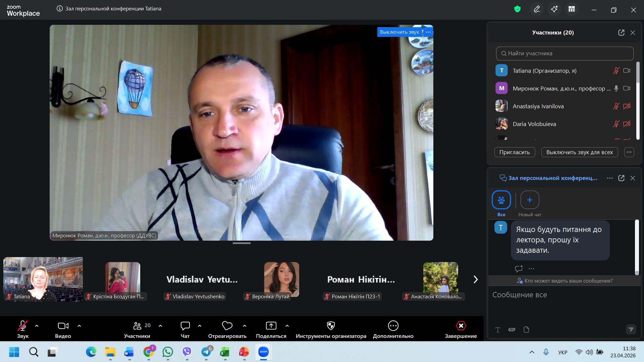Expand audio options arrow next to Звук

pyautogui.click(x=37, y=326)
